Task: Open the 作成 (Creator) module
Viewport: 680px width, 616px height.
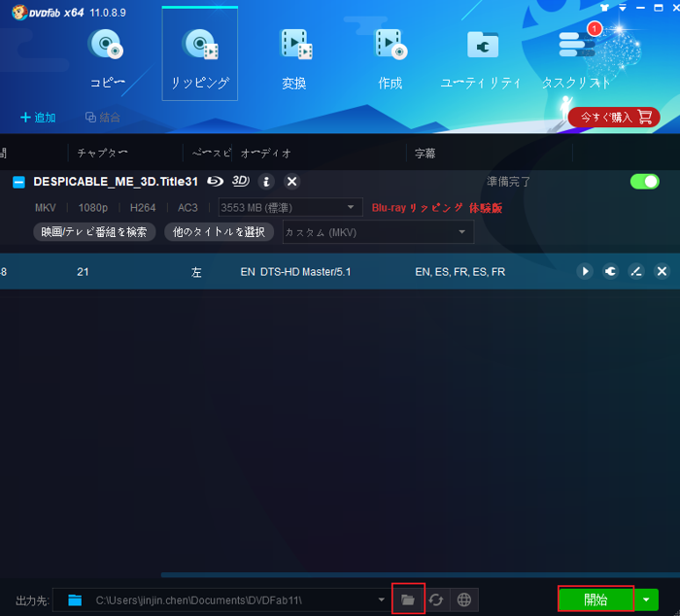Action: click(x=391, y=58)
